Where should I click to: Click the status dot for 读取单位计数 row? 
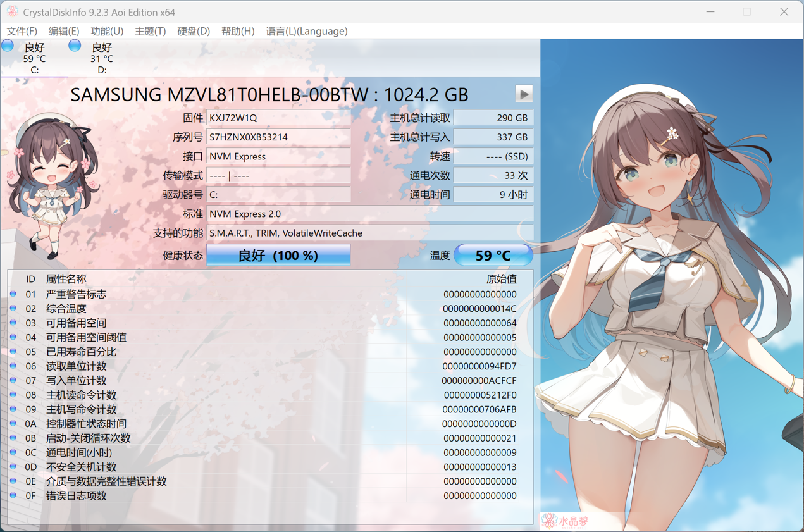coord(13,366)
